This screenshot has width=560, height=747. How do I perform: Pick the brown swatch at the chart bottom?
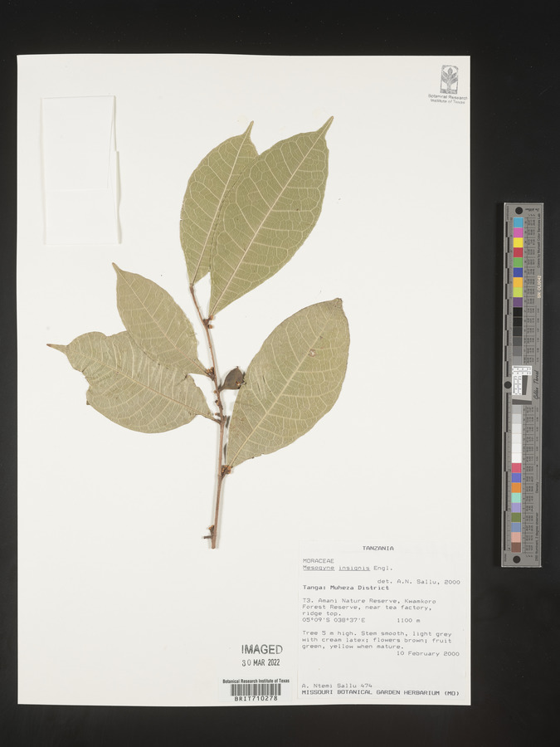(516, 547)
